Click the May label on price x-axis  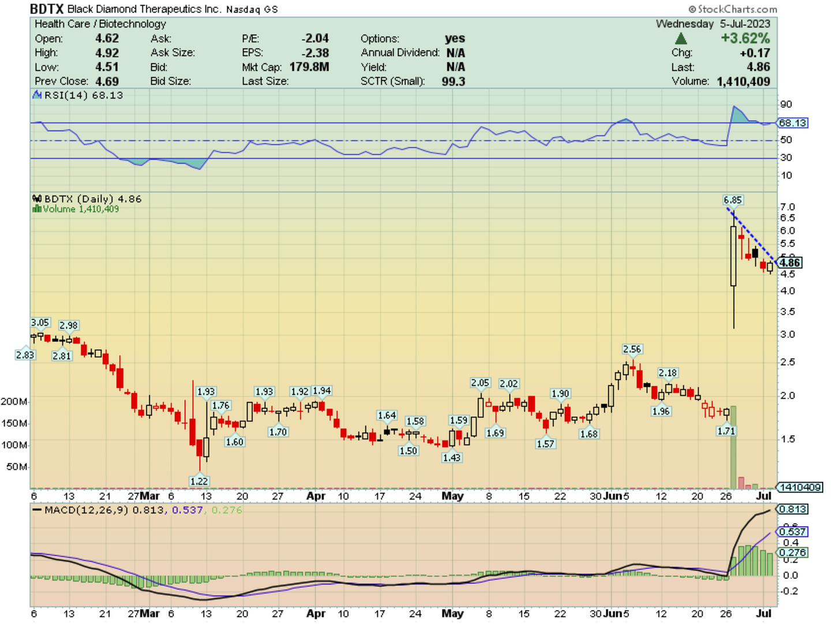(x=452, y=496)
